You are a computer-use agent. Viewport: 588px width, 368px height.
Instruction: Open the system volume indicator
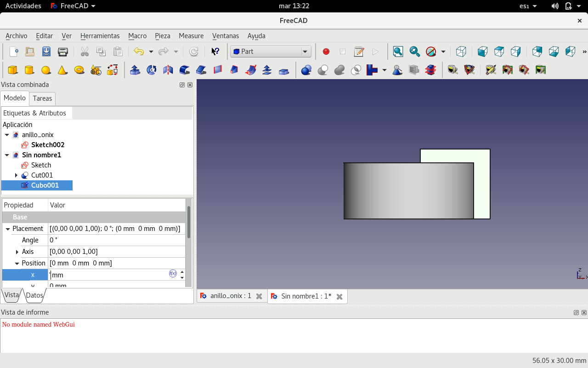click(555, 6)
